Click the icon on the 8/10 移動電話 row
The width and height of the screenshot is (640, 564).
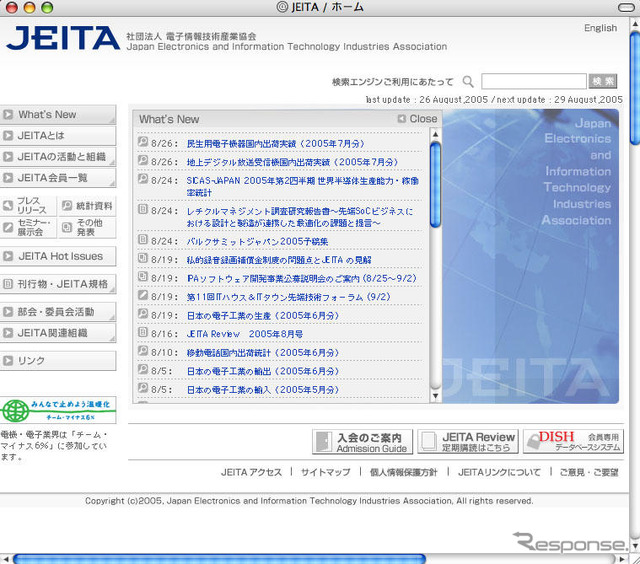[x=142, y=351]
